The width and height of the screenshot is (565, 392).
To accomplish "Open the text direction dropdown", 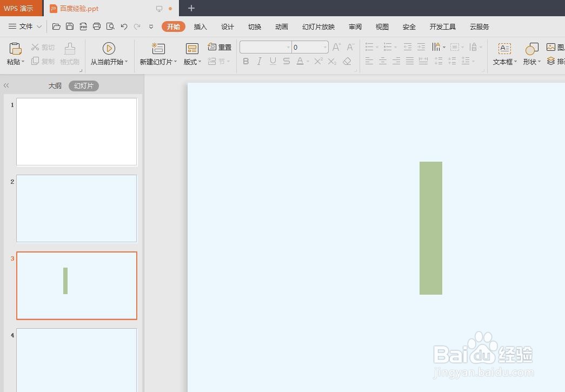I will [x=438, y=47].
